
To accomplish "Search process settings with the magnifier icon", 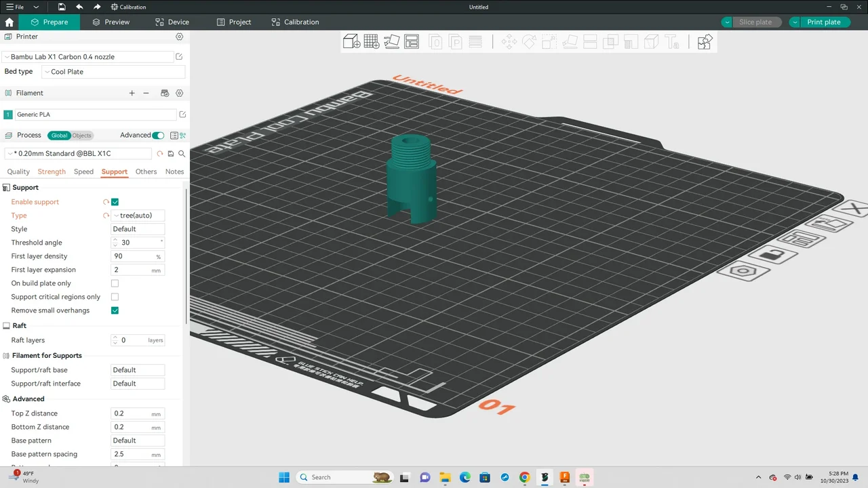I will click(x=182, y=154).
